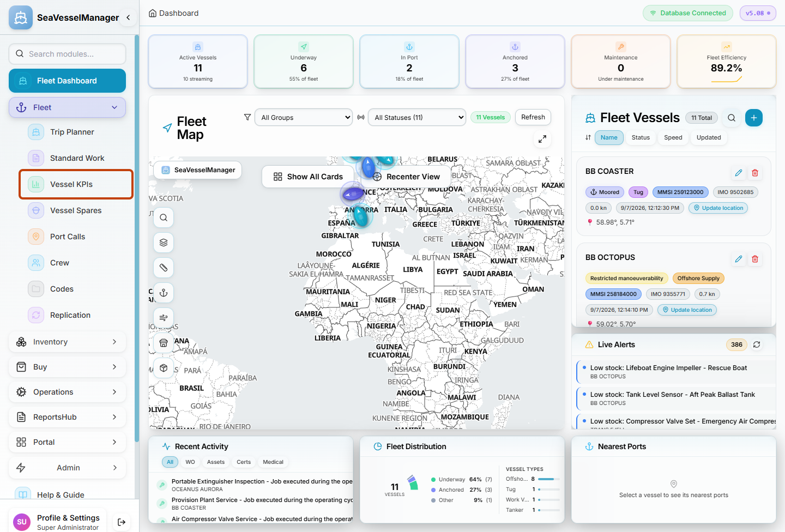Open the Fleet Efficiency 89.2% card

[x=726, y=62]
